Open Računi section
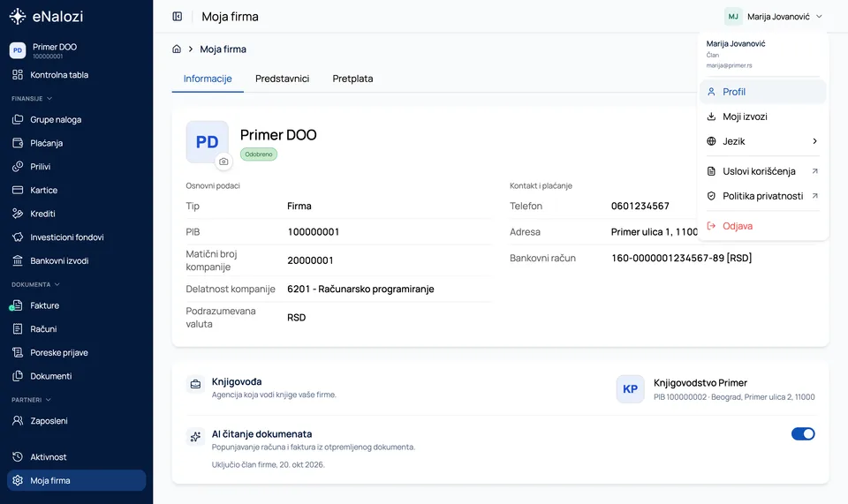Viewport: 848px width, 504px height. tap(76, 329)
